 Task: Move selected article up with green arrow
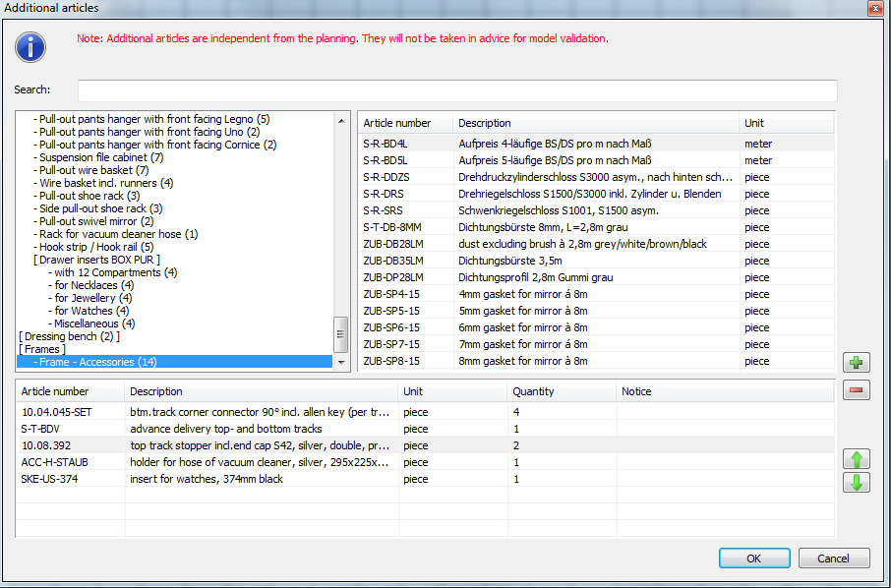[x=857, y=459]
